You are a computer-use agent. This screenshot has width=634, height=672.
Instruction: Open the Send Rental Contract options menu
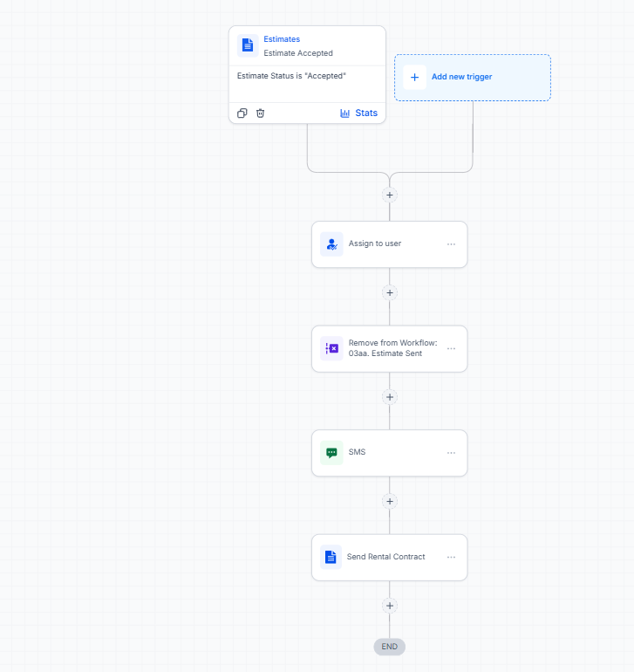[451, 557]
